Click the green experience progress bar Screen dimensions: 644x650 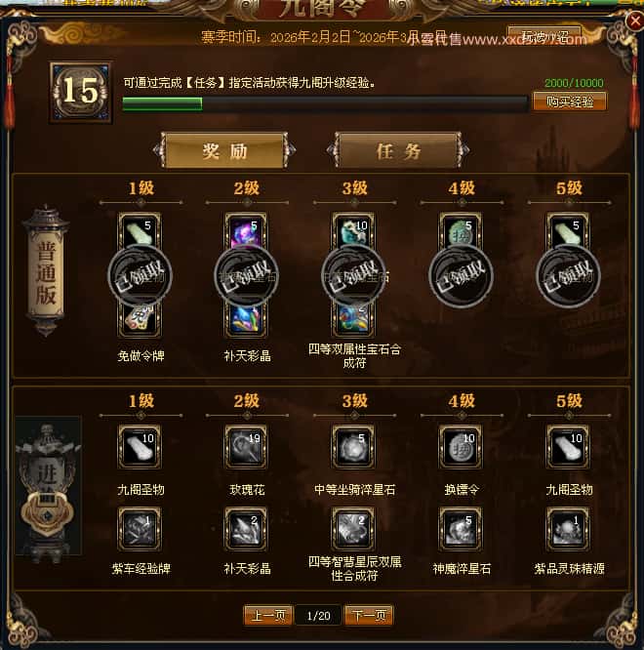pos(325,103)
